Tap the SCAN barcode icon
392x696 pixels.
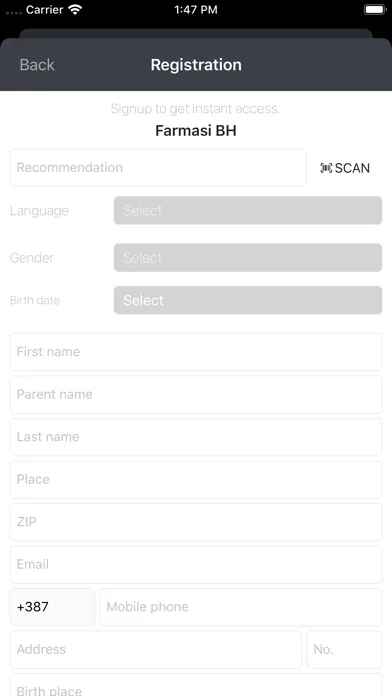pos(326,168)
